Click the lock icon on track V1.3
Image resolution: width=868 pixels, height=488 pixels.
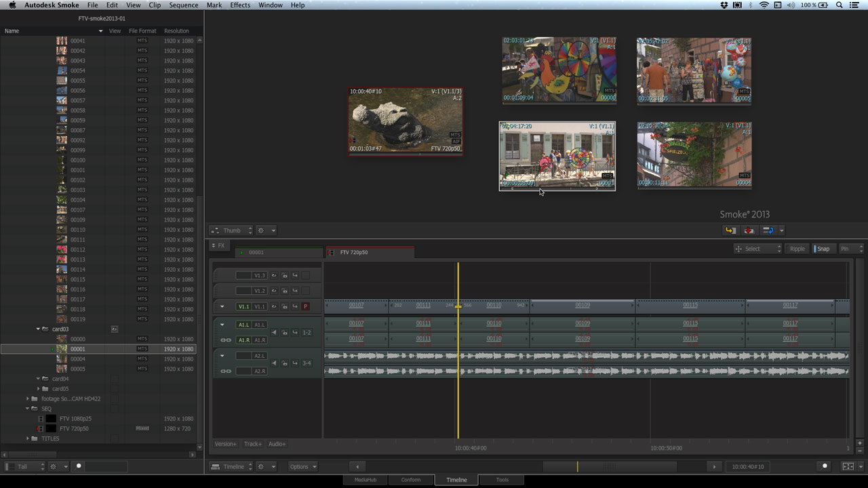(x=285, y=275)
